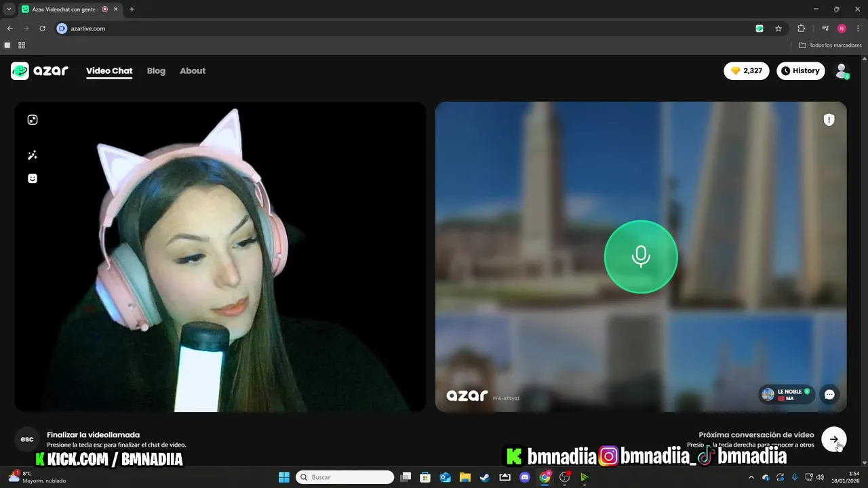Close the Azar browser tab
The width and height of the screenshot is (868, 488).
tap(115, 9)
